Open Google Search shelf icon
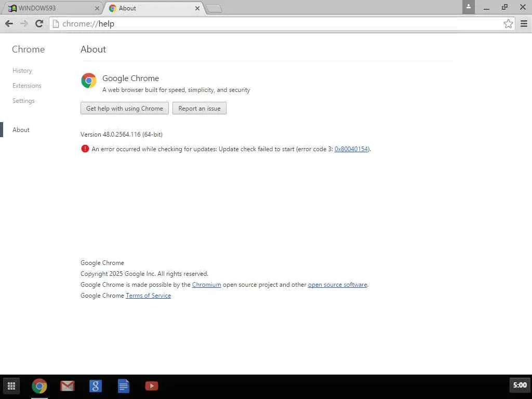This screenshot has height=399, width=532. coord(96,386)
